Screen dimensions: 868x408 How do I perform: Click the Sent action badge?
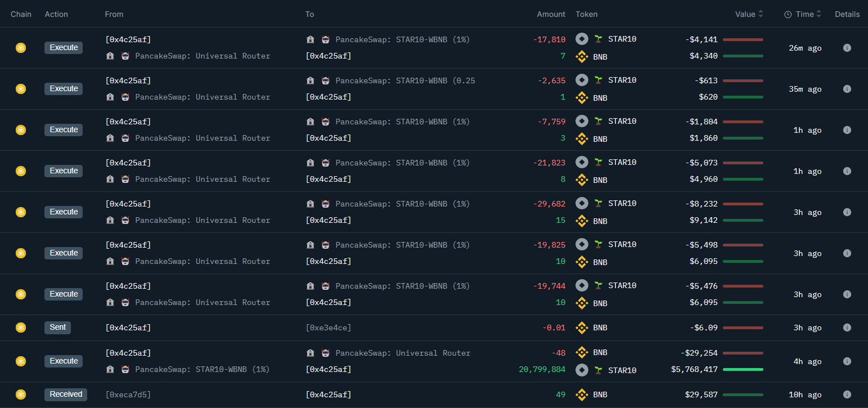[x=58, y=328]
